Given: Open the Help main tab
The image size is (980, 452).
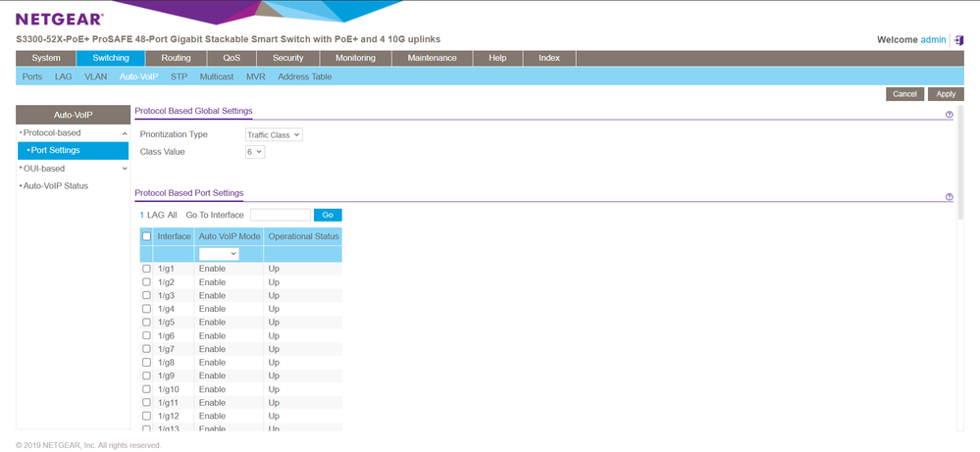Looking at the screenshot, I should pyautogui.click(x=497, y=58).
